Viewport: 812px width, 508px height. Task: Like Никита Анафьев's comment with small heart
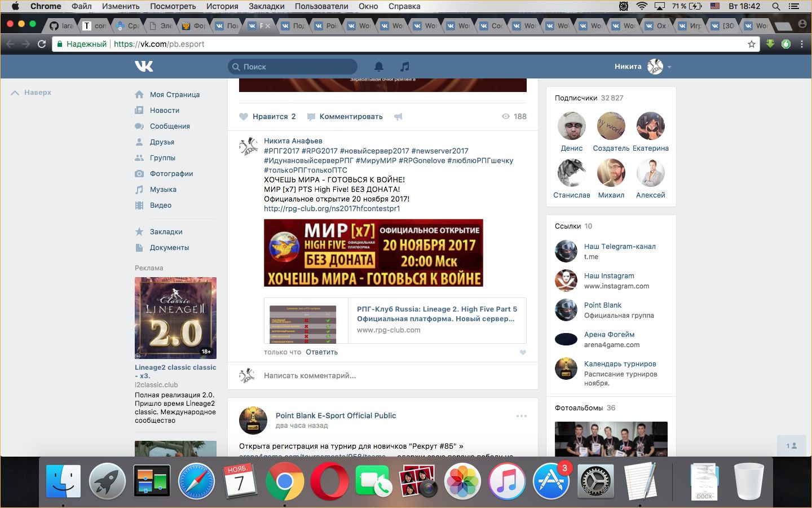[x=523, y=352]
